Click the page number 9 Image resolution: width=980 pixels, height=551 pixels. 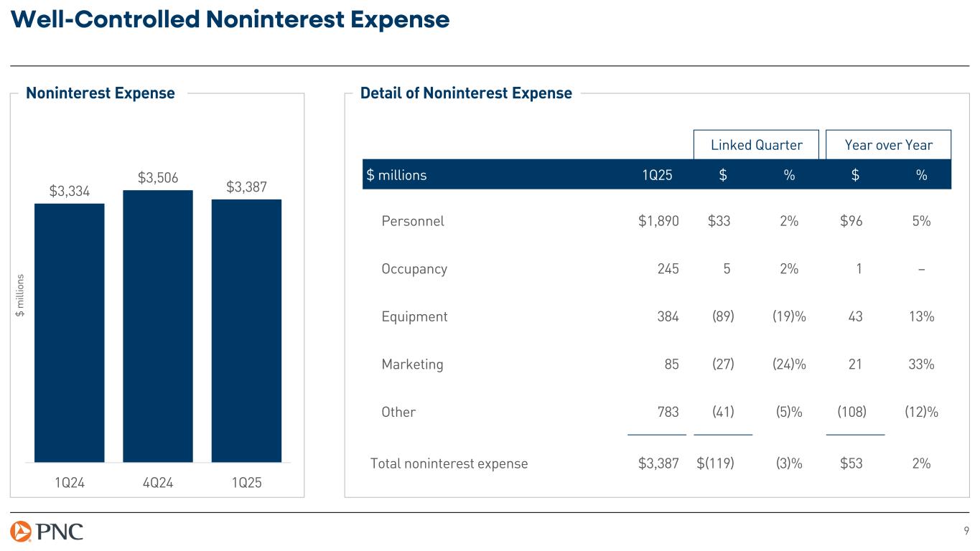(966, 531)
